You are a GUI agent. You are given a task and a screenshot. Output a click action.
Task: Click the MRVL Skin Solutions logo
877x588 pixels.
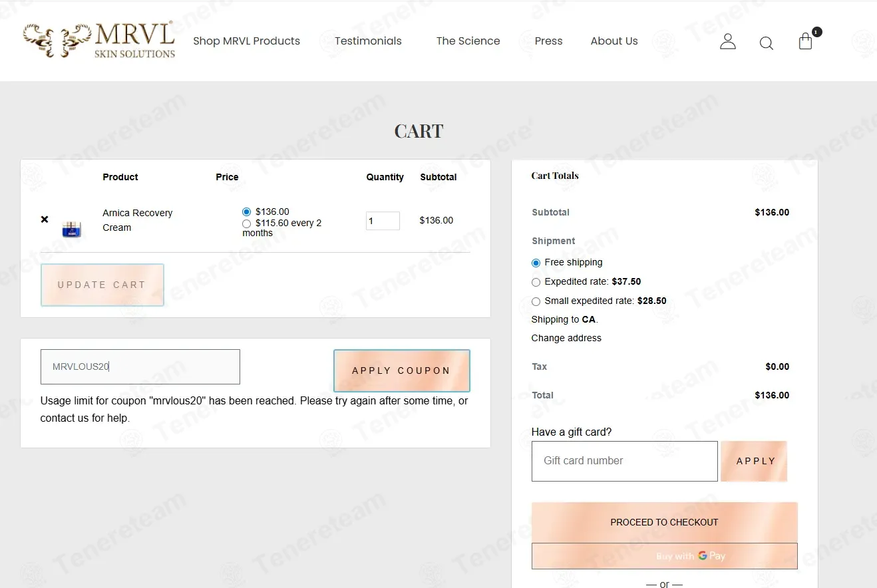pos(99,40)
